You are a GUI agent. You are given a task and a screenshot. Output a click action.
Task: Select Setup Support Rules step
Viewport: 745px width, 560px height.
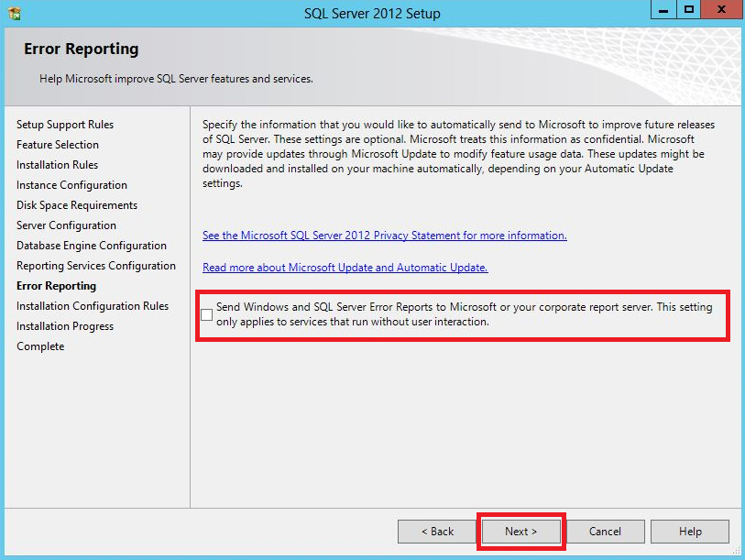click(65, 125)
